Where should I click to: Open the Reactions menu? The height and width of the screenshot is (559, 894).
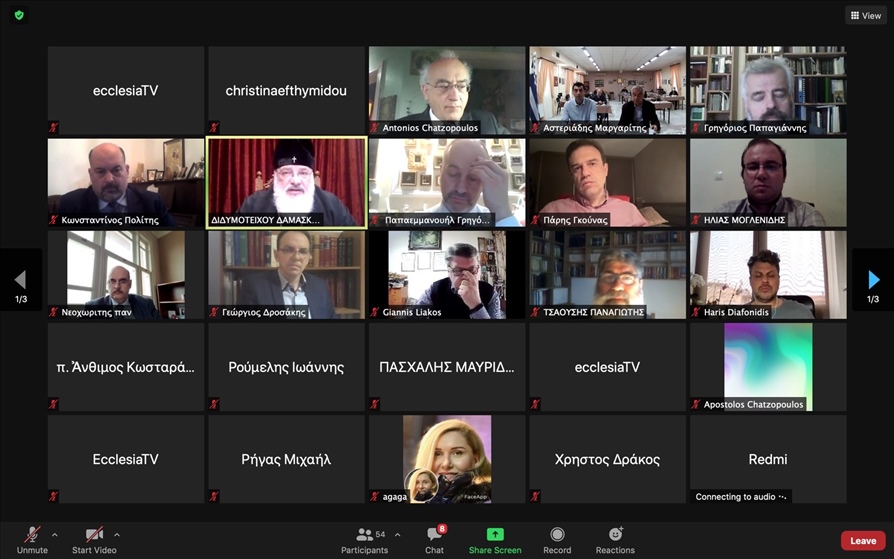[x=615, y=538]
